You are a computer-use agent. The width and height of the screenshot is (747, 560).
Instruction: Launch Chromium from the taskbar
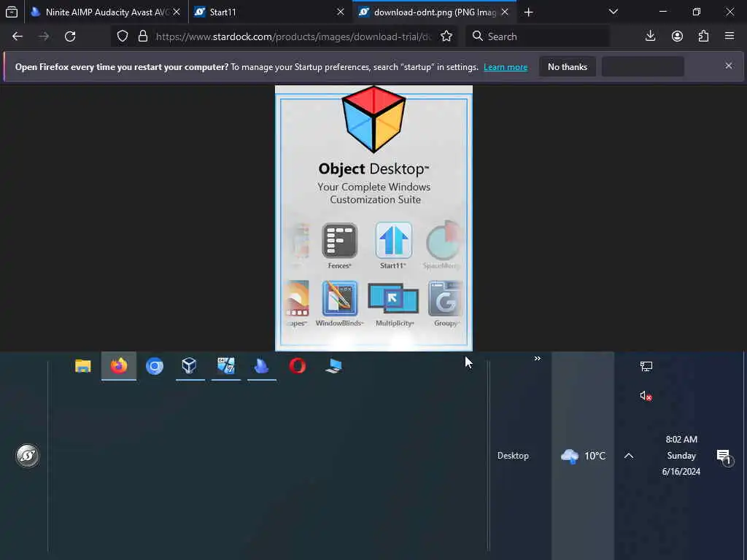pos(155,366)
